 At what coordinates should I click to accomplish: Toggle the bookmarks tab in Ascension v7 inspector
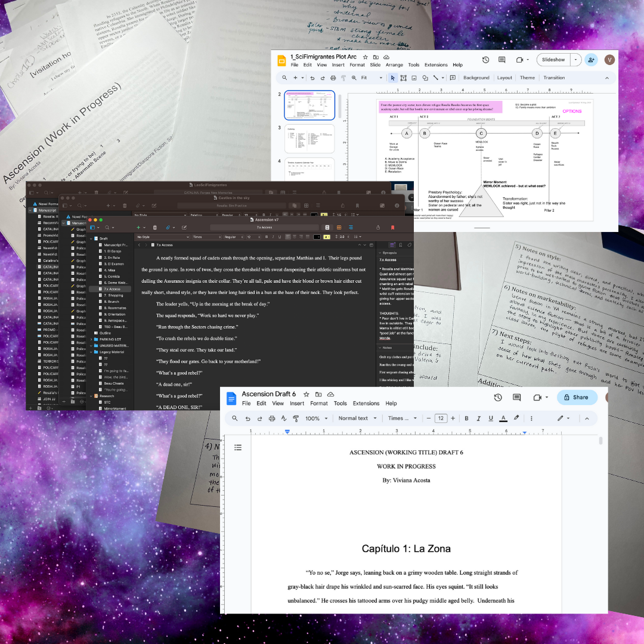click(x=401, y=245)
